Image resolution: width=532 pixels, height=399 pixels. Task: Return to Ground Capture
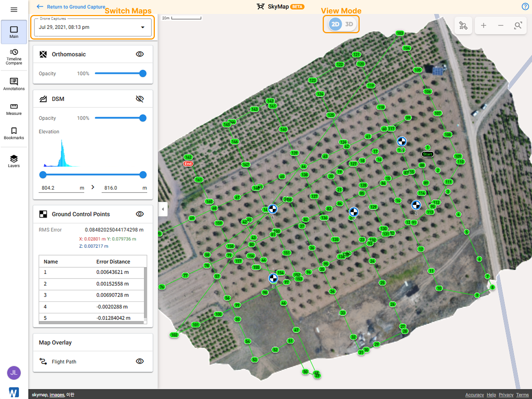pyautogui.click(x=71, y=7)
